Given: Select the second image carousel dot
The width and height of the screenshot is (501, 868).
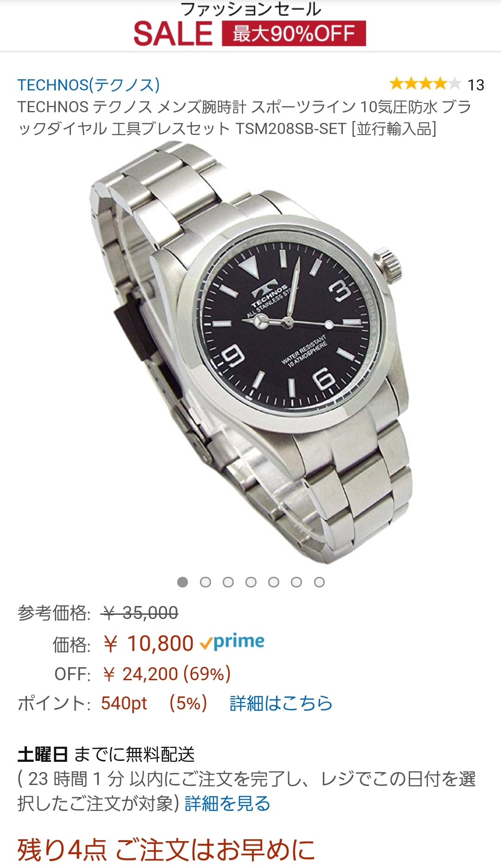Looking at the screenshot, I should click(206, 582).
